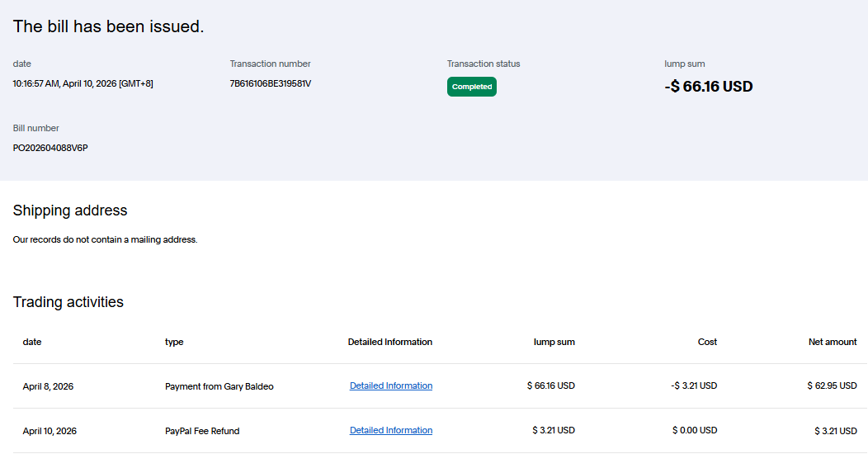Click the 'type' column header
The height and width of the screenshot is (454, 868).
click(174, 342)
